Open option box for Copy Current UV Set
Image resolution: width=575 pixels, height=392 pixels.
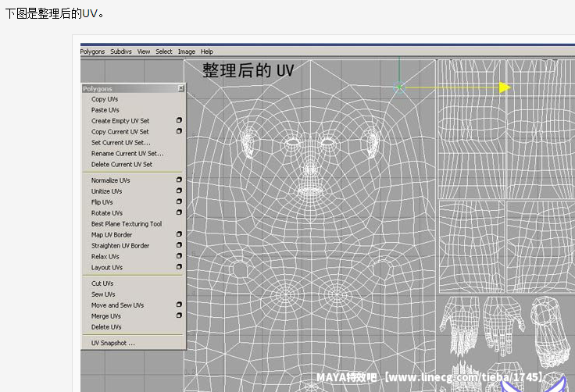click(179, 131)
